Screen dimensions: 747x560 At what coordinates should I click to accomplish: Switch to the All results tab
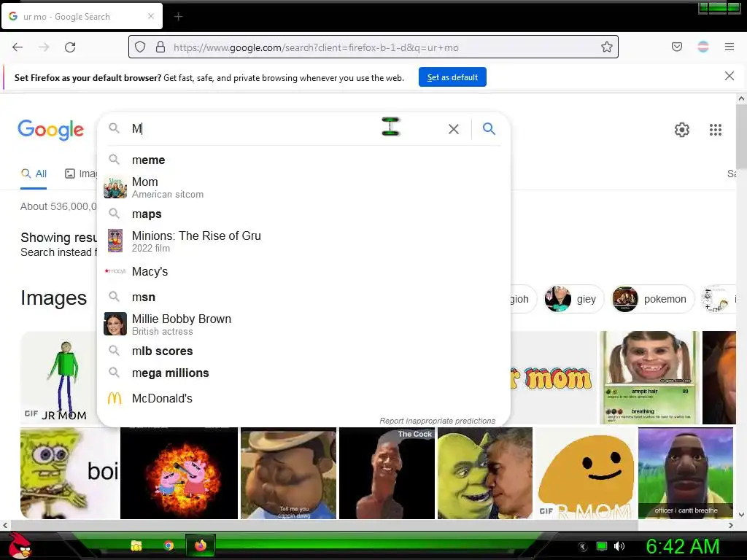tap(34, 174)
